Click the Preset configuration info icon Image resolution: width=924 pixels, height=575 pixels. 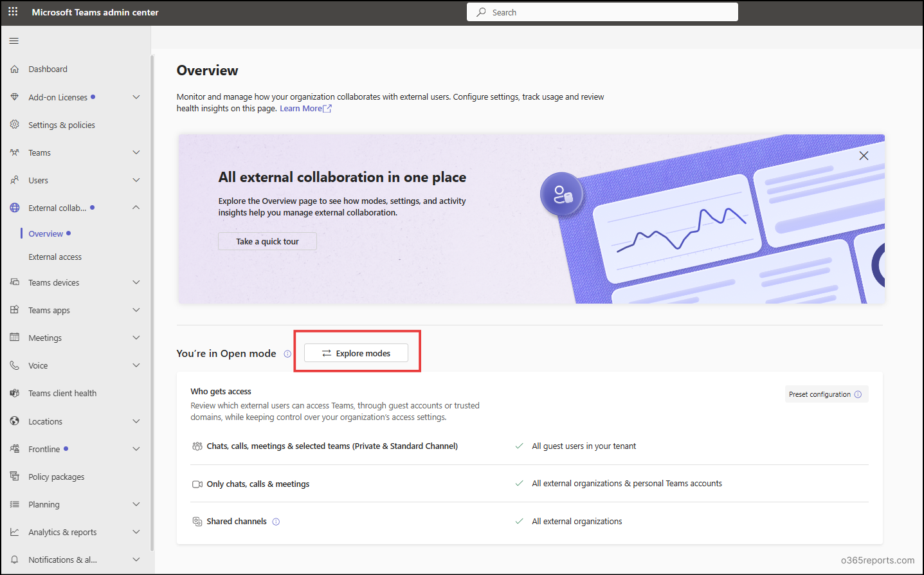(x=858, y=394)
